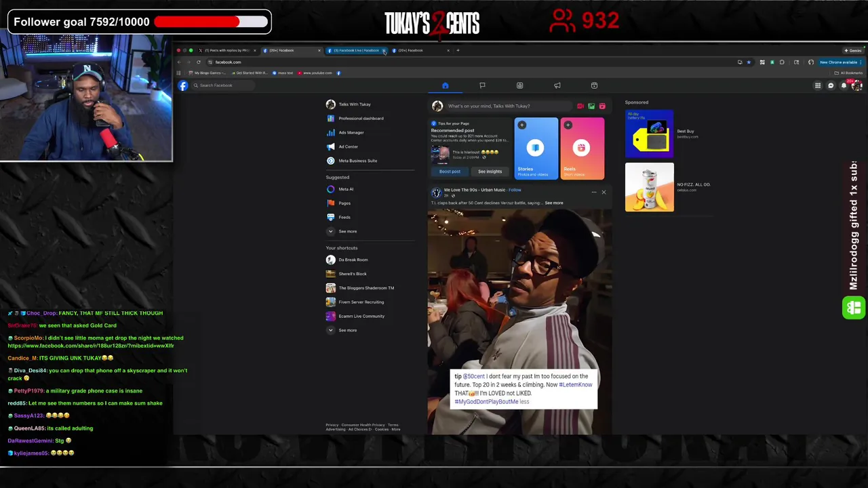This screenshot has height=488, width=868.
Task: Create a reel with Reels card
Action: click(582, 149)
